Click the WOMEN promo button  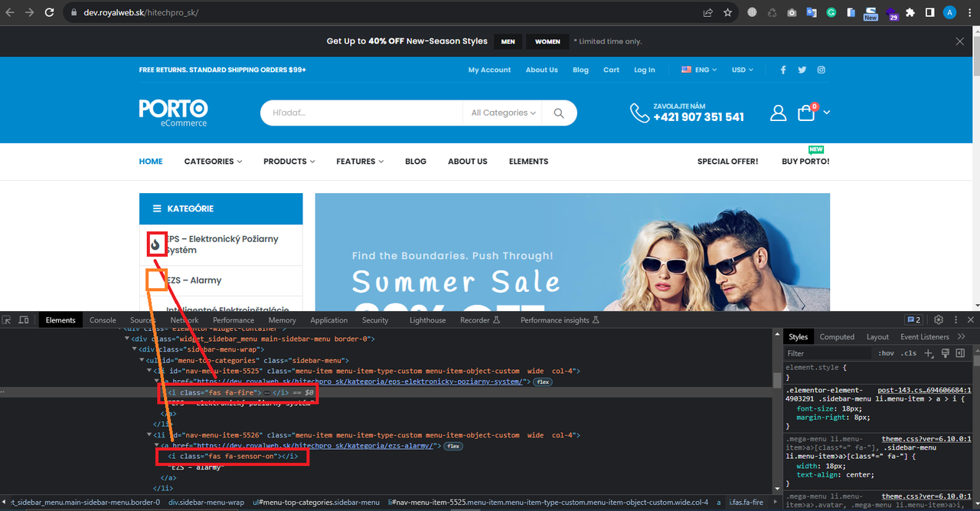[547, 41]
